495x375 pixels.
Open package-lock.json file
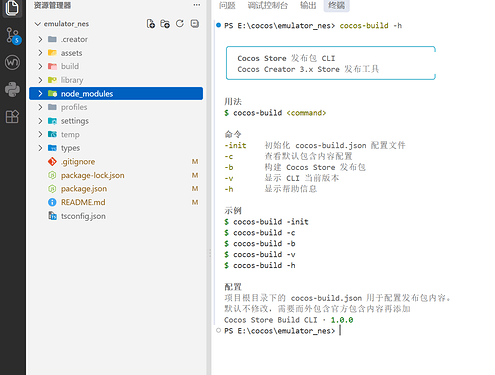[x=92, y=175]
